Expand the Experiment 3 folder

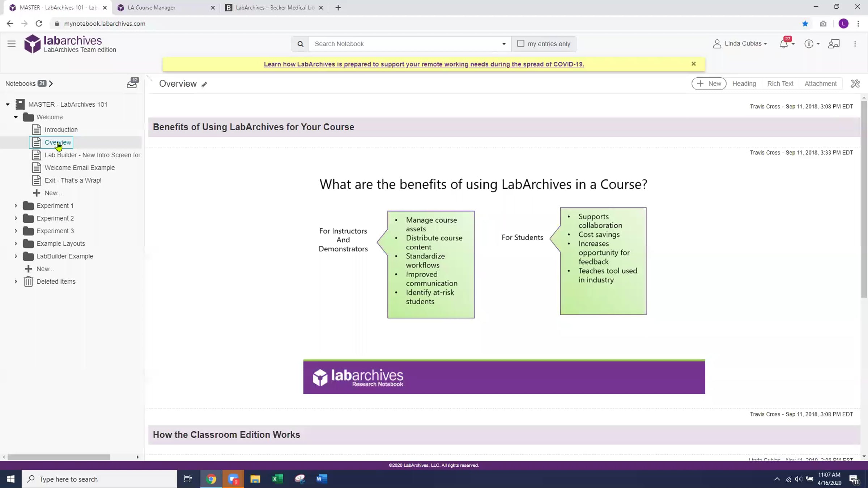click(x=16, y=231)
